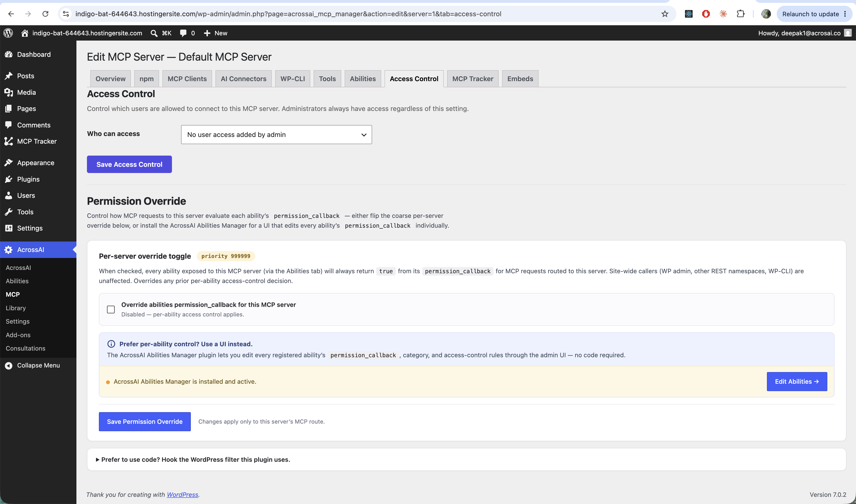The image size is (856, 504).
Task: Switch to the Embeds tab
Action: click(x=520, y=79)
